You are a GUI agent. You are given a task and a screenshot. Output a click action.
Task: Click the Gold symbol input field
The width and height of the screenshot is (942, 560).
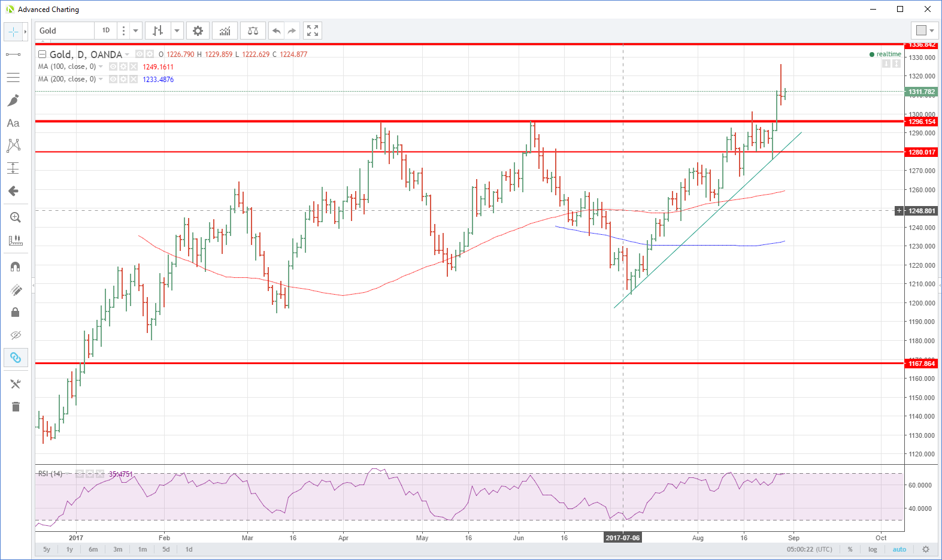65,31
